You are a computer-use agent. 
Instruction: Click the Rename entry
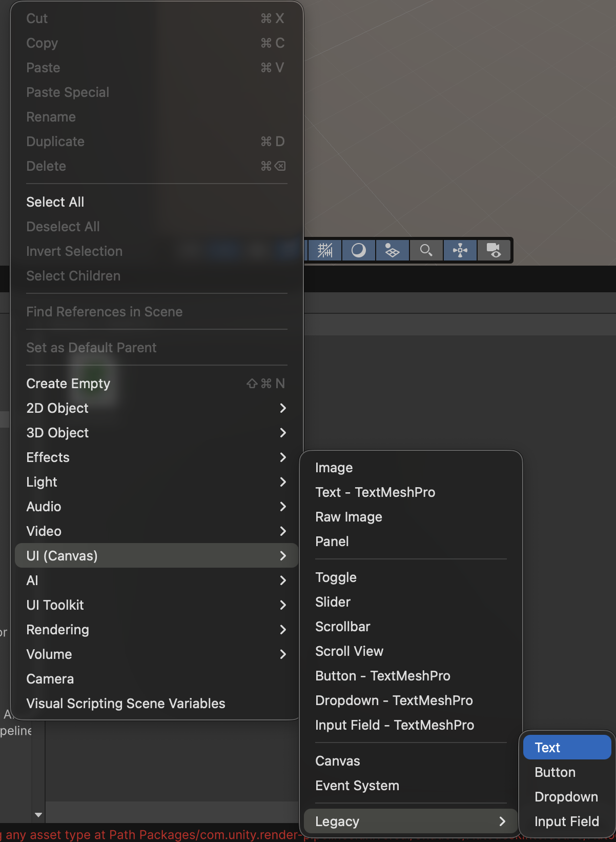click(156, 117)
